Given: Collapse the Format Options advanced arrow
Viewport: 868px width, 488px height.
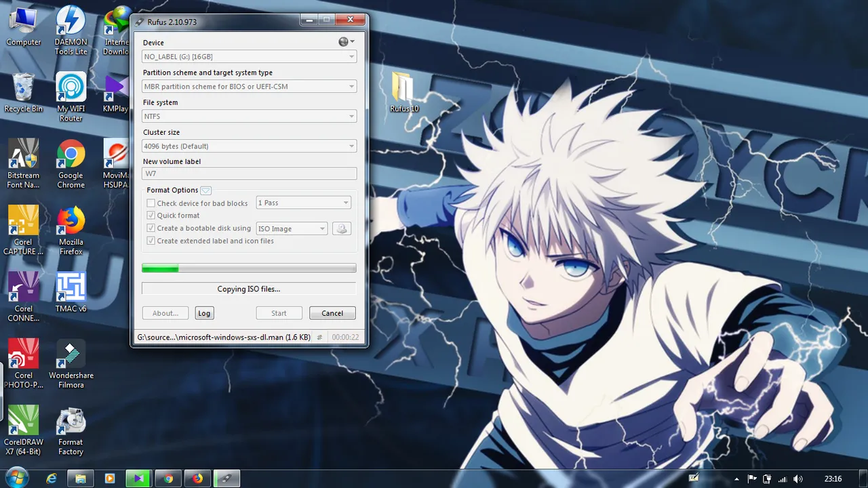Looking at the screenshot, I should pos(206,190).
